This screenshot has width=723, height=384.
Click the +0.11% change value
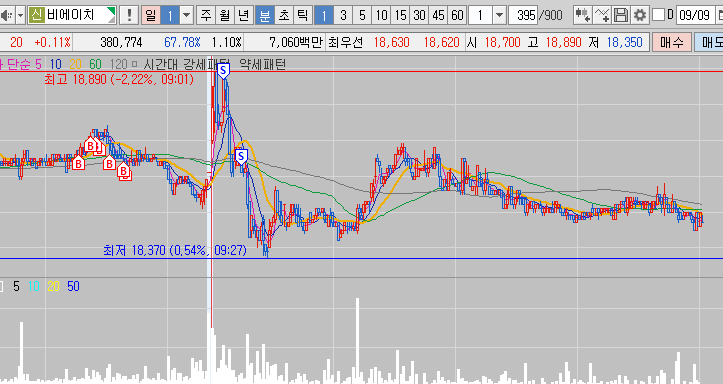(53, 43)
